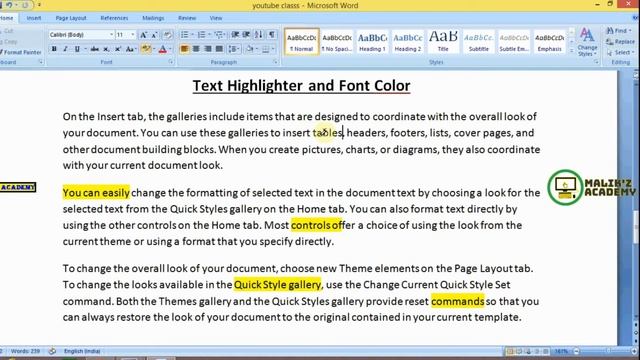Apply the Heading 1 style
This screenshot has width=640, height=360.
tap(372, 42)
